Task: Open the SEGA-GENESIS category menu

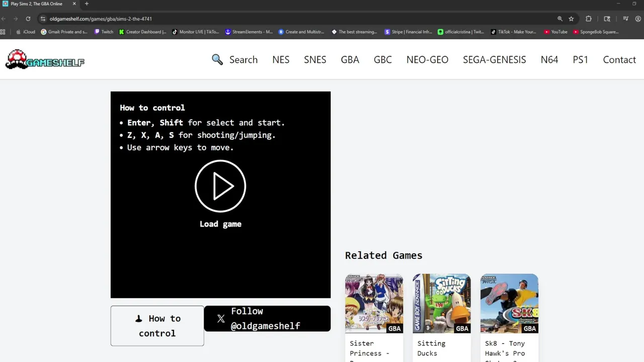Action: [495, 59]
